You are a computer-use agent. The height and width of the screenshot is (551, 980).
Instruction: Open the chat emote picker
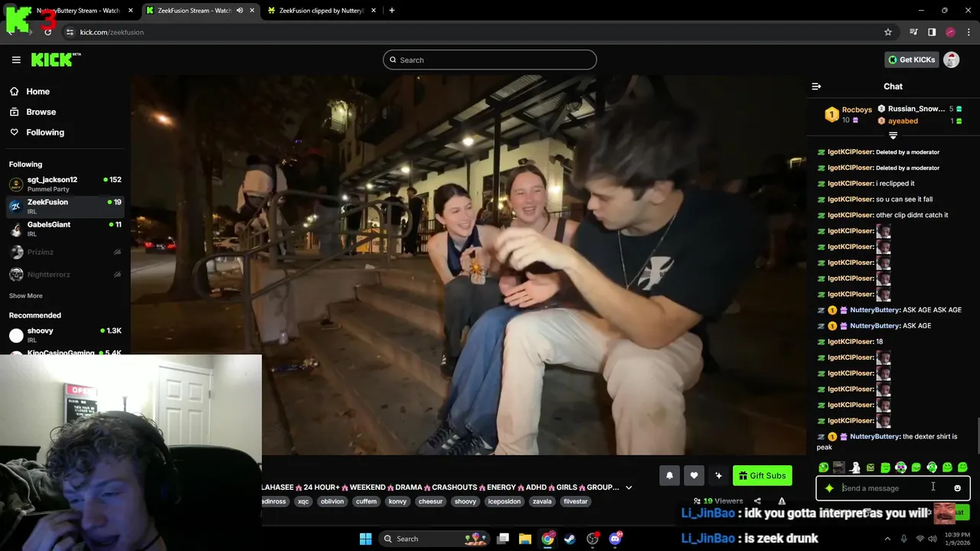957,488
